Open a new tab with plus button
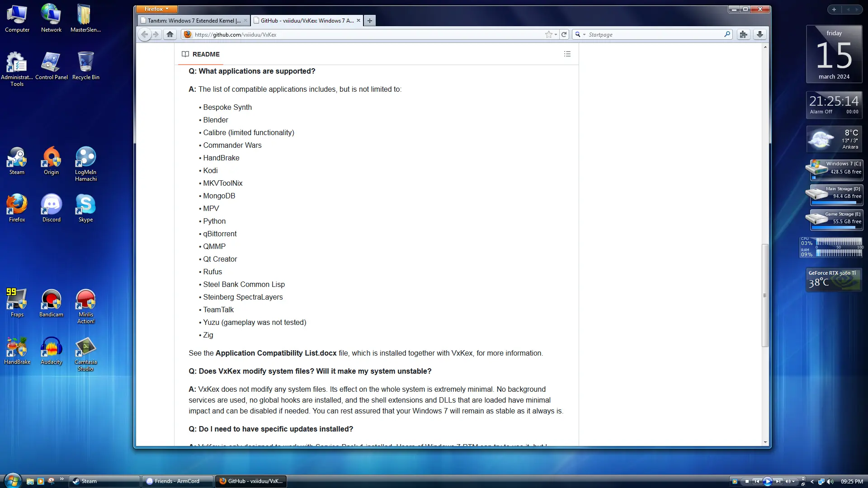The image size is (868, 488). point(370,20)
